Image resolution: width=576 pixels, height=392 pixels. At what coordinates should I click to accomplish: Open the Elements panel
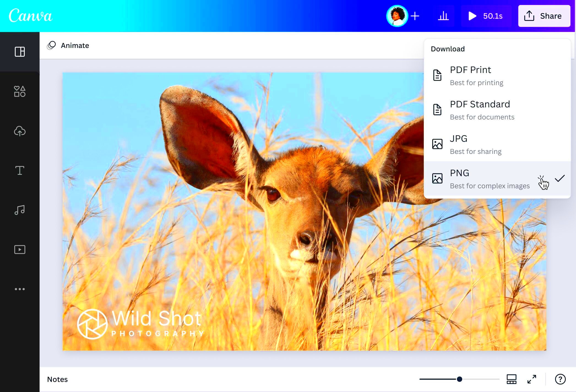pyautogui.click(x=20, y=91)
